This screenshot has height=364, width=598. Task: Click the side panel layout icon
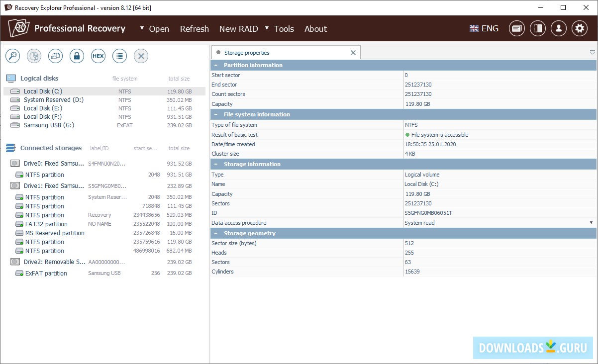click(537, 28)
